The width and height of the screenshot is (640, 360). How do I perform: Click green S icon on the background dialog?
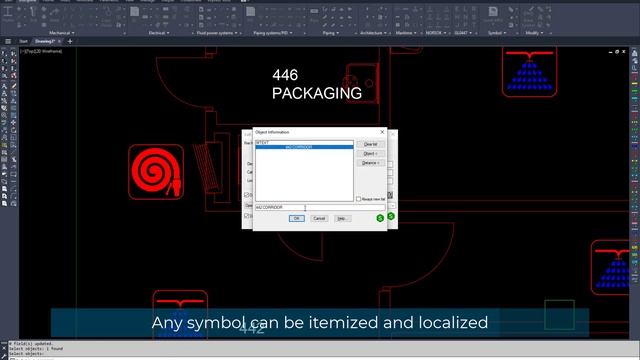pyautogui.click(x=391, y=216)
